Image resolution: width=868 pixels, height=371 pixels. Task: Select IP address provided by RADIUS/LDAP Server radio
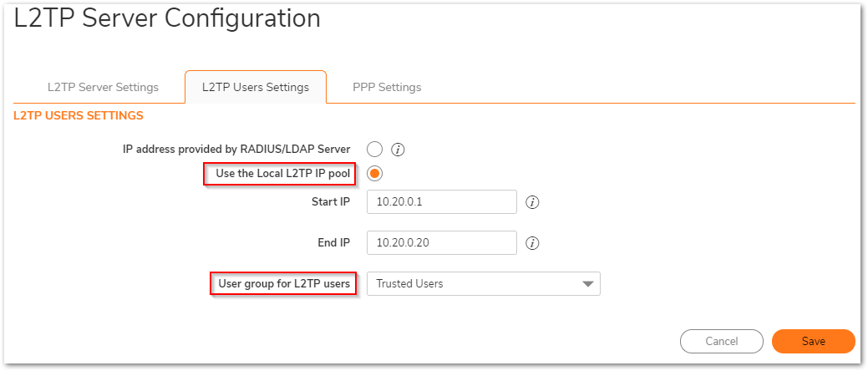click(374, 150)
